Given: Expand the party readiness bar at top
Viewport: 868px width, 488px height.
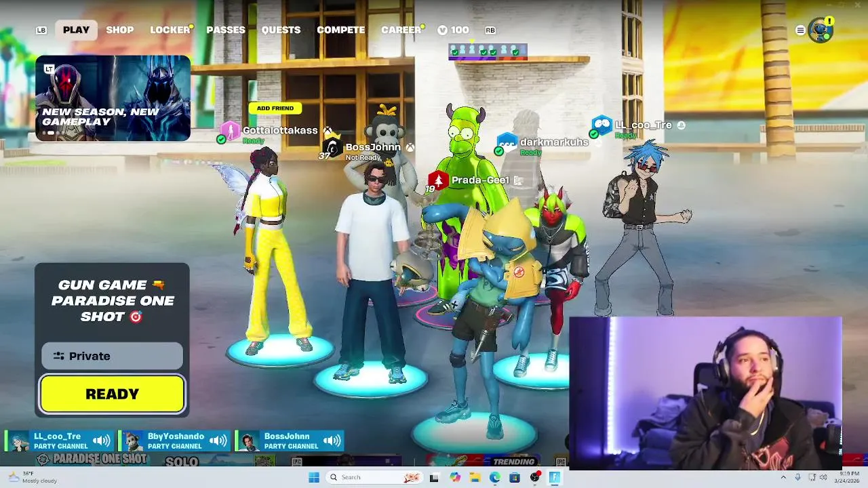Looking at the screenshot, I should coord(488,52).
